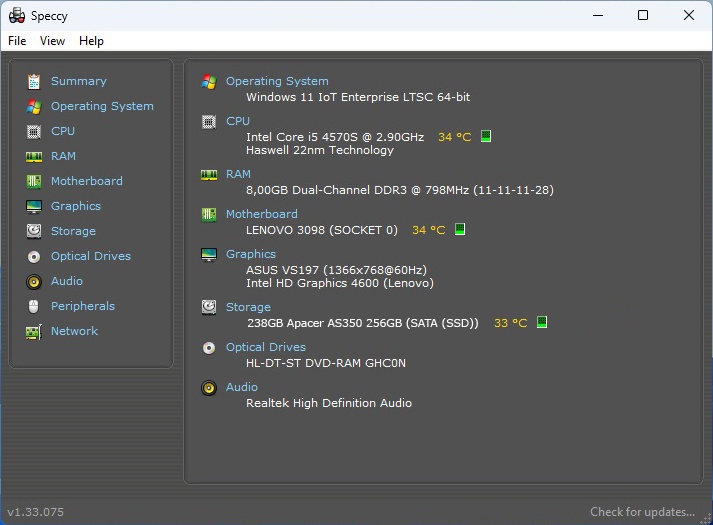Select Optical Drives in the sidebar
The image size is (713, 525).
click(x=91, y=256)
